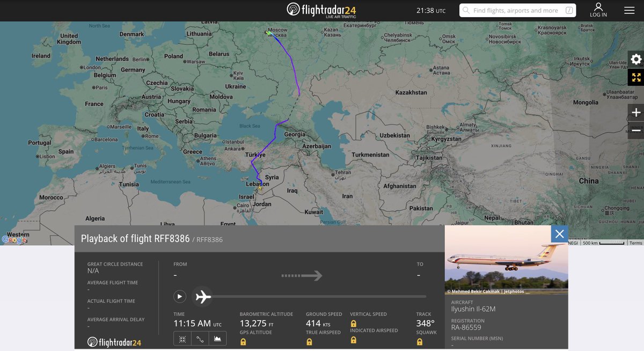644x351 pixels.
Task: Click the ground speed 414 KTS value
Action: (318, 324)
